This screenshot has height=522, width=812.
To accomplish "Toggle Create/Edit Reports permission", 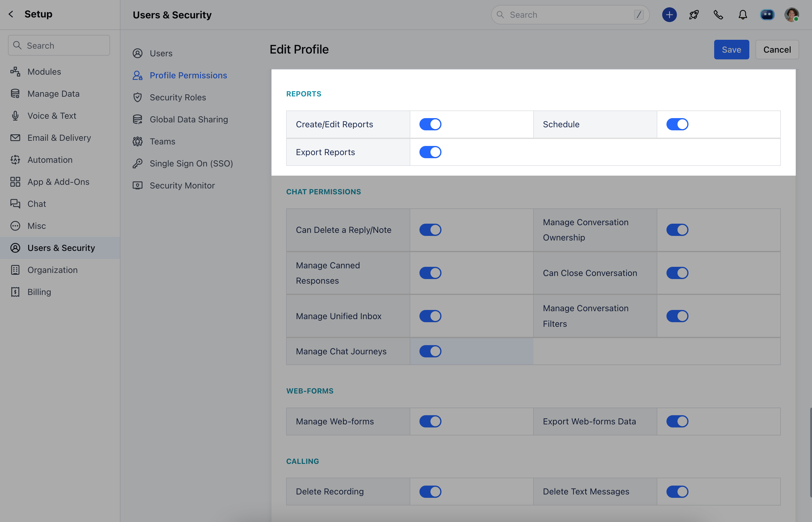I will [430, 125].
